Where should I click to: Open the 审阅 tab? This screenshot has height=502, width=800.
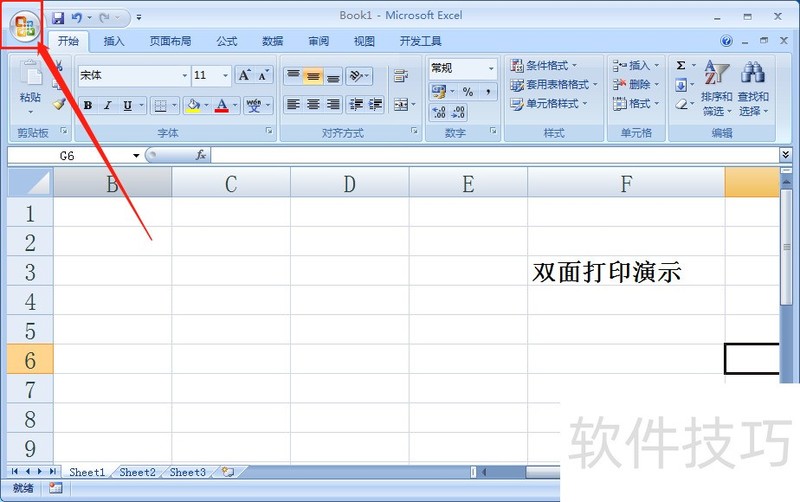[x=318, y=41]
